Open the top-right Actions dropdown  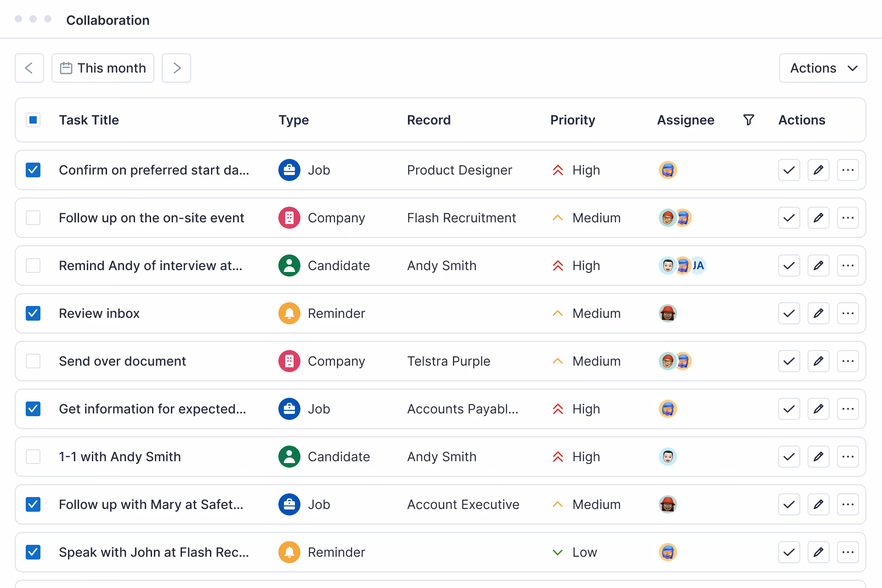click(x=823, y=68)
